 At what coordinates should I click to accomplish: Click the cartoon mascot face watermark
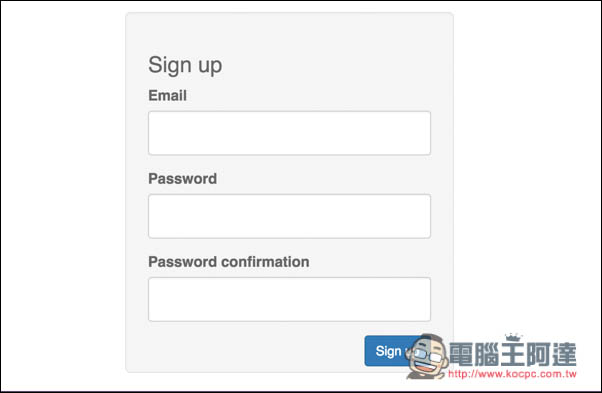pos(427,356)
